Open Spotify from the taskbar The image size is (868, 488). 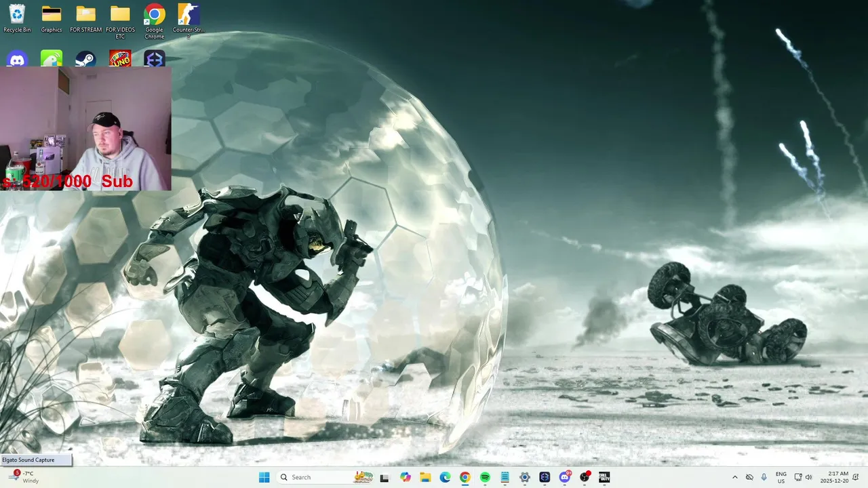485,477
